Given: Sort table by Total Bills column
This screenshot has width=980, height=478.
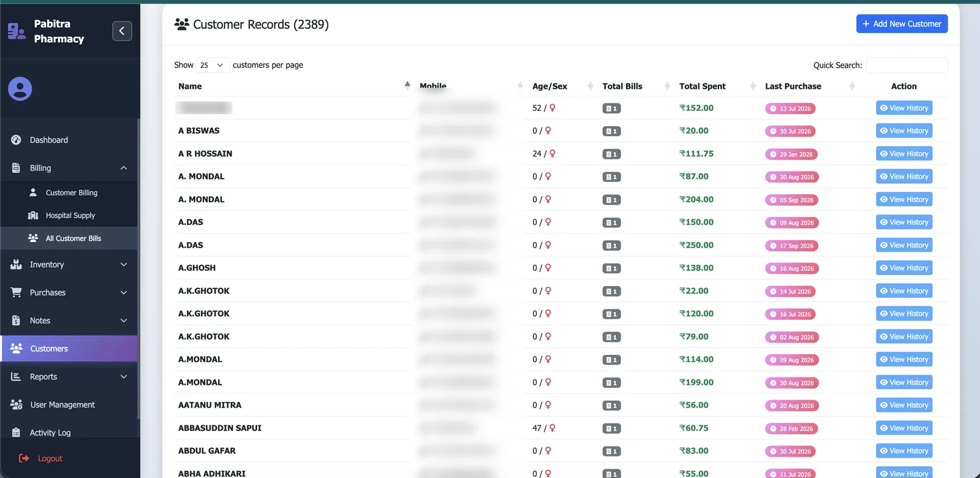Looking at the screenshot, I should pyautogui.click(x=635, y=86).
